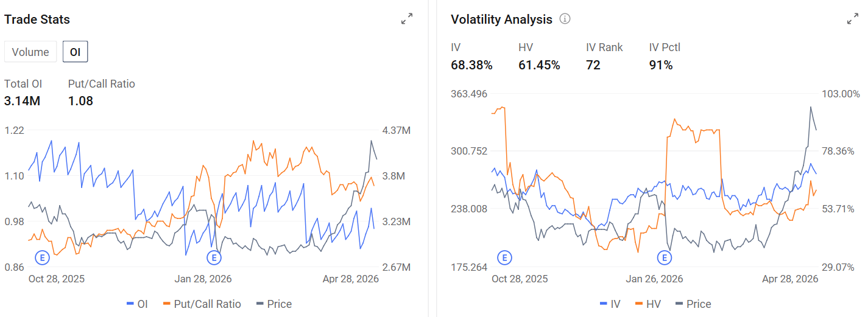Toggle the IV legend series
Screen dimensions: 868x317
[610, 304]
